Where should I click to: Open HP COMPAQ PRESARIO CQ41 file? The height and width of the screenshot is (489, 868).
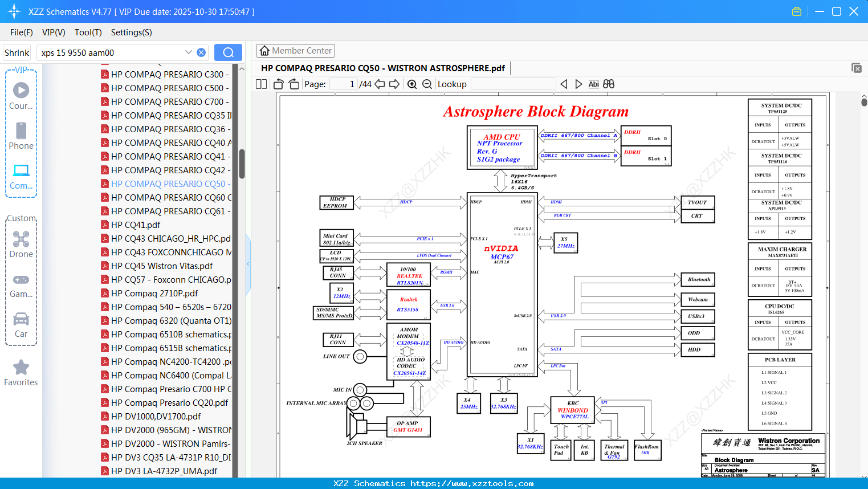(166, 156)
